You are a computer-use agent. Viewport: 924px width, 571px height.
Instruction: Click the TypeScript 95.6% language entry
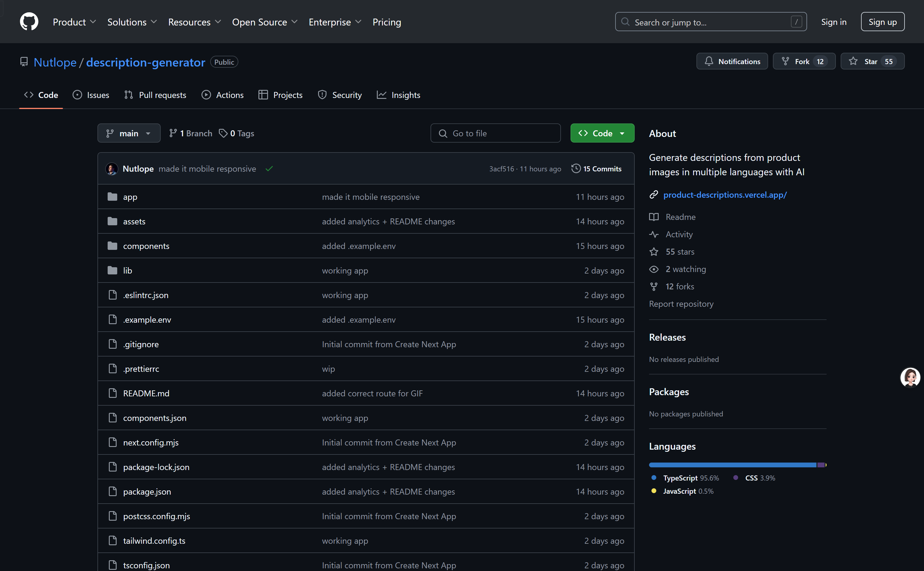[x=685, y=478]
